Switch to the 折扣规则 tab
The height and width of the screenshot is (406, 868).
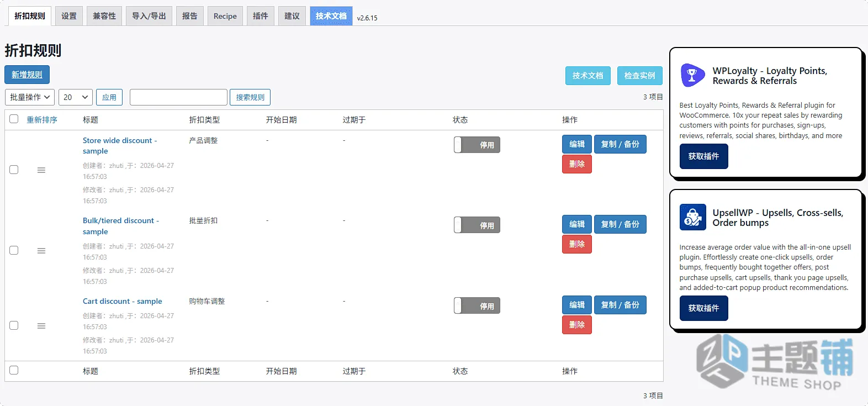click(30, 16)
